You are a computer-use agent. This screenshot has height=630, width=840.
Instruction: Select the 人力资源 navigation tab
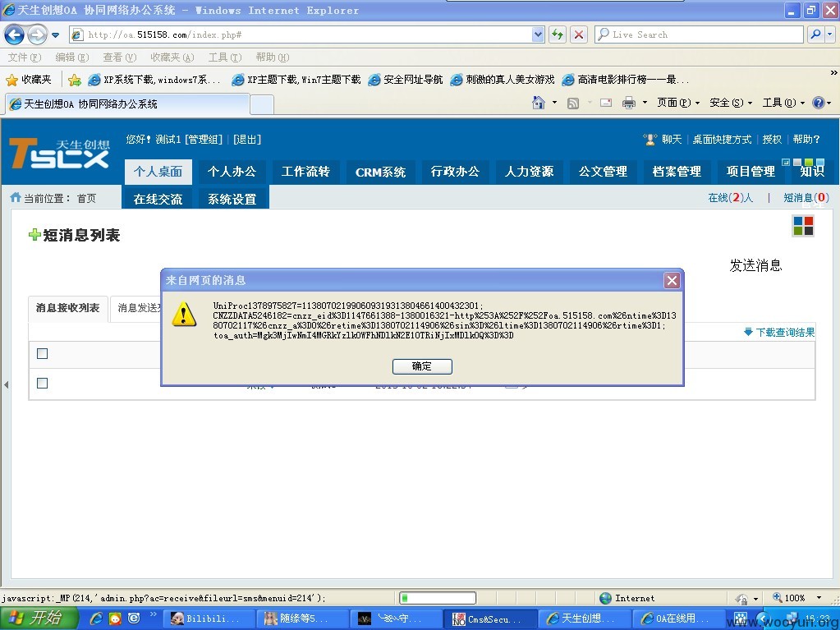point(530,172)
